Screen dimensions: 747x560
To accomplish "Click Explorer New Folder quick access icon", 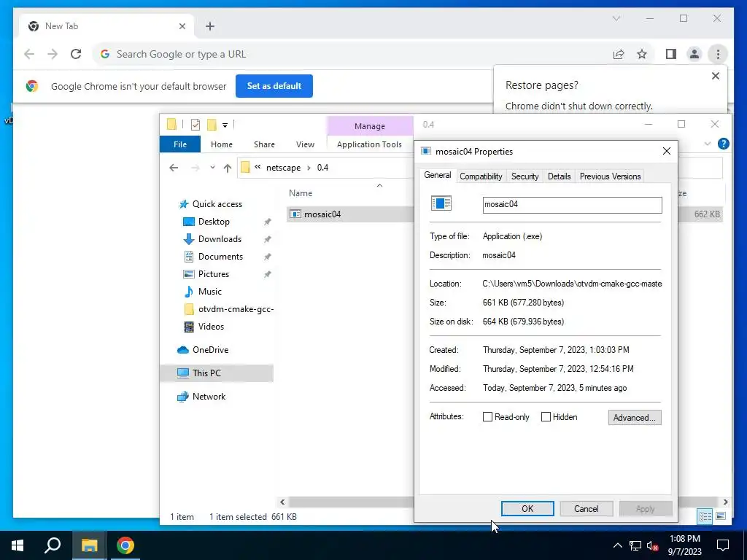I will [x=212, y=125].
